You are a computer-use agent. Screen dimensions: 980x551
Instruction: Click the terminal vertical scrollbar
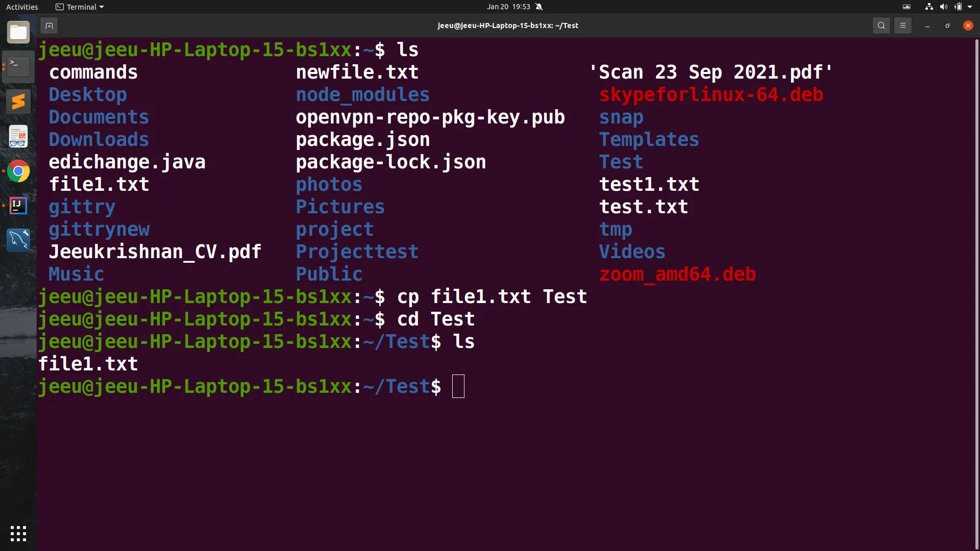976,293
